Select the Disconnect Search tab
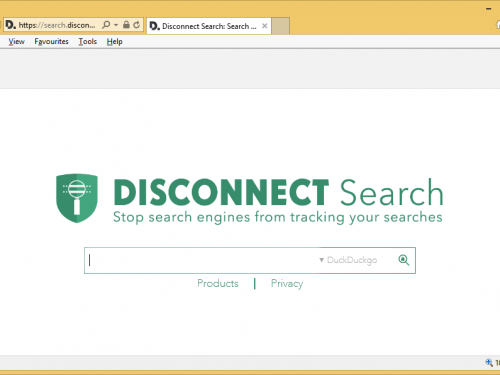 click(209, 26)
